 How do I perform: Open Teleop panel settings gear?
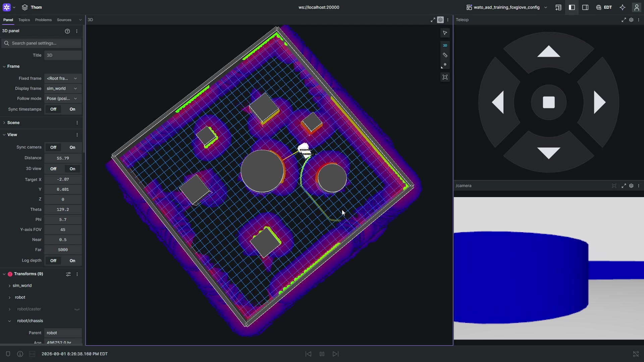(631, 20)
